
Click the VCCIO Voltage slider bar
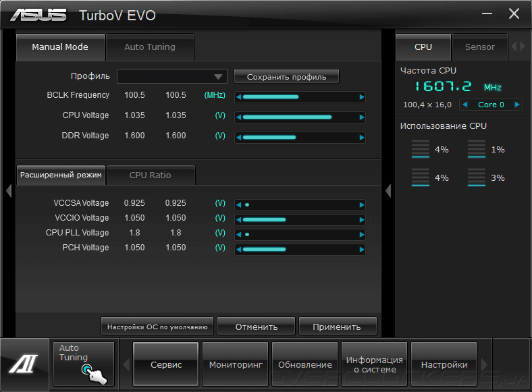(300, 220)
